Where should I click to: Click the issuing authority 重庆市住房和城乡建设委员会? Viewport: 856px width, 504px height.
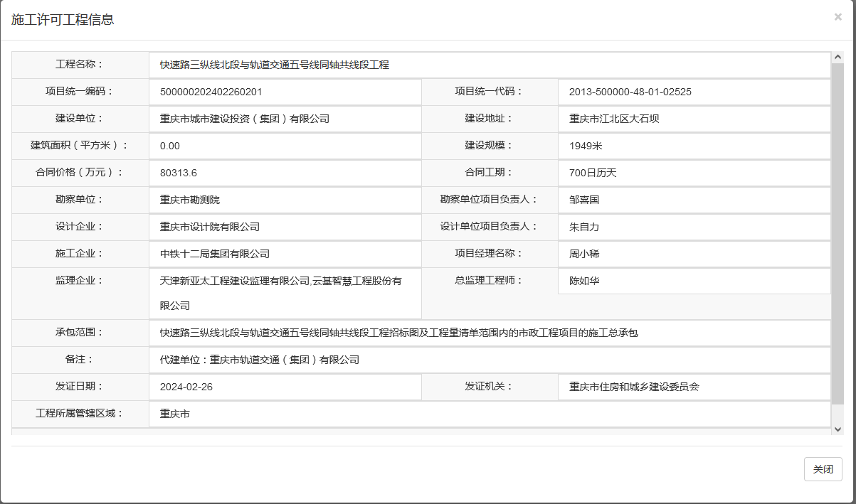(x=635, y=387)
